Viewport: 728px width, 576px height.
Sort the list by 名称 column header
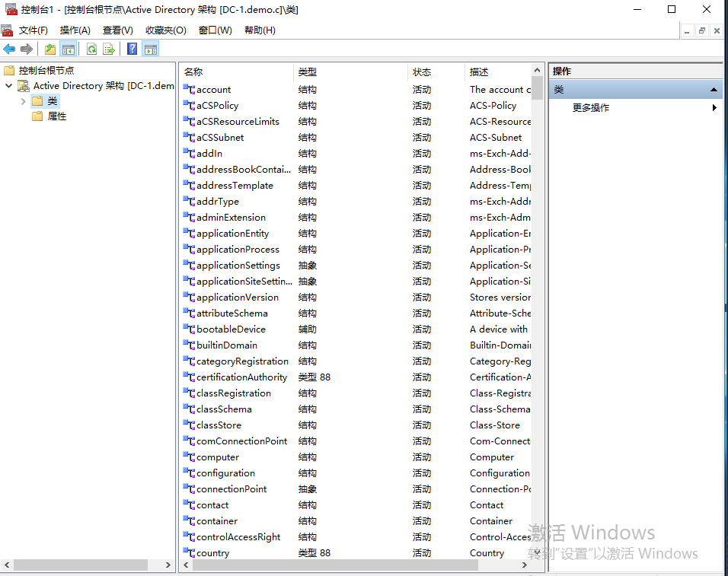(236, 72)
